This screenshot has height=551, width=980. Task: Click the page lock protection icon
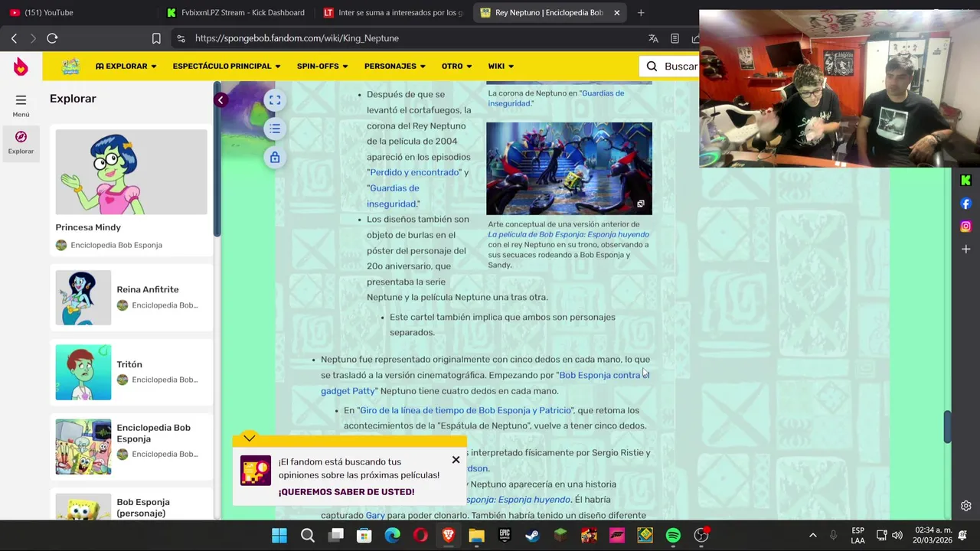click(275, 158)
